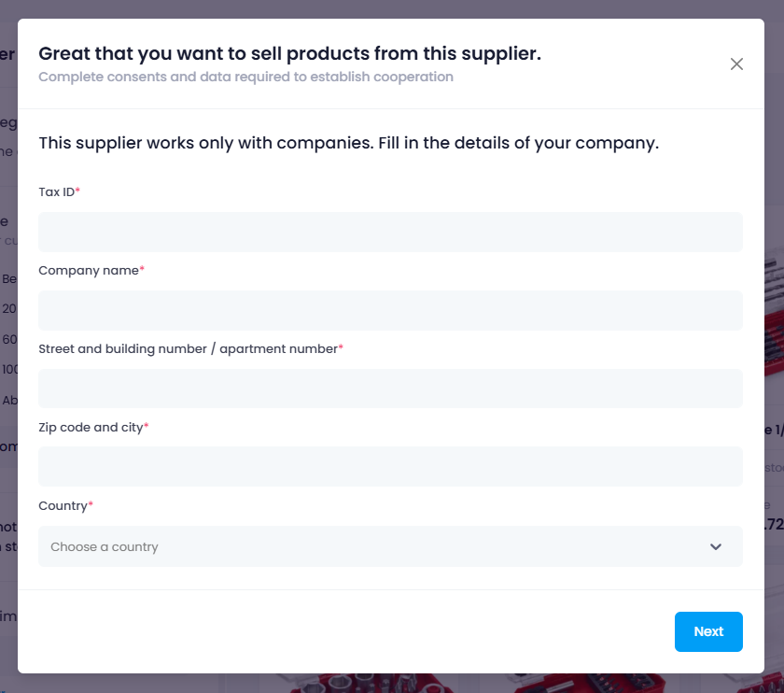Click the Tax ID label
Screen dimensions: 784x693
(x=56, y=191)
